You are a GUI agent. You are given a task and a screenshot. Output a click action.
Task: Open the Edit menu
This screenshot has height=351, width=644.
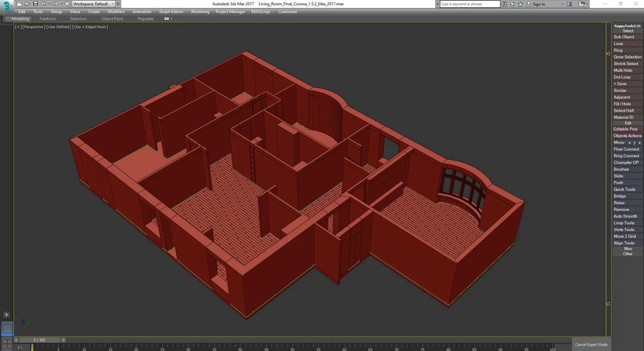click(22, 12)
